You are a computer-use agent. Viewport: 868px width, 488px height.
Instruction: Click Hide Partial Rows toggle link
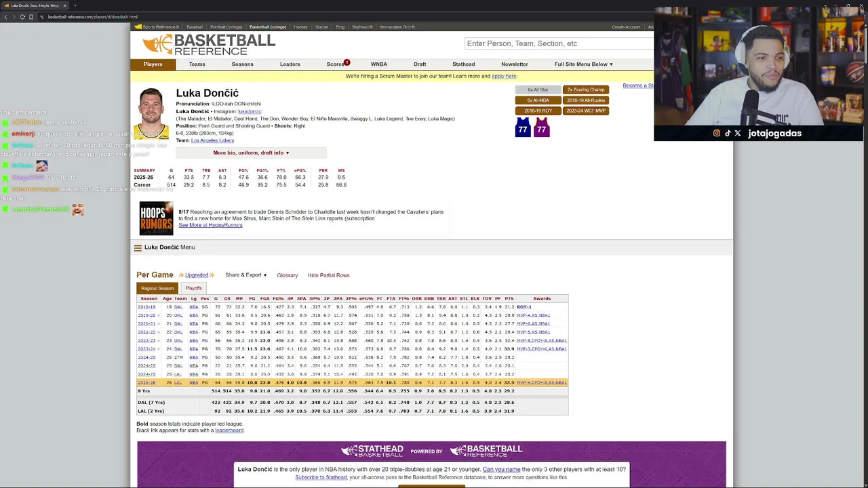point(329,275)
